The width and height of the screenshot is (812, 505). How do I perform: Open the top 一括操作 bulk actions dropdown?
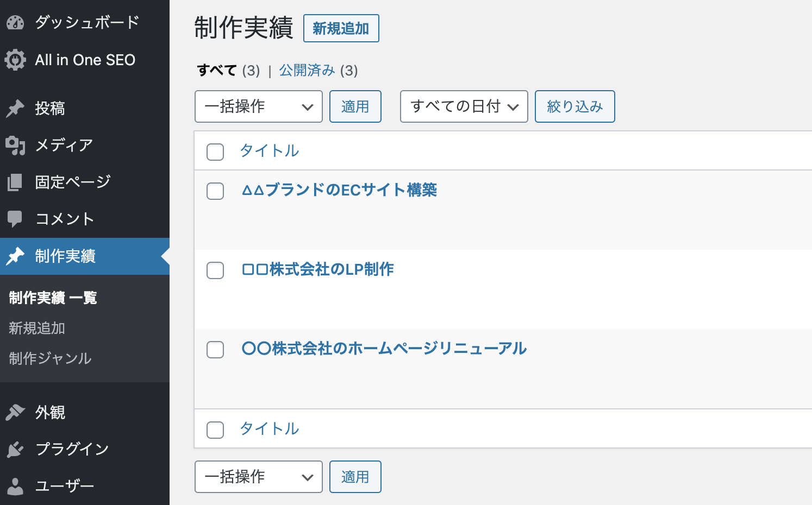258,106
